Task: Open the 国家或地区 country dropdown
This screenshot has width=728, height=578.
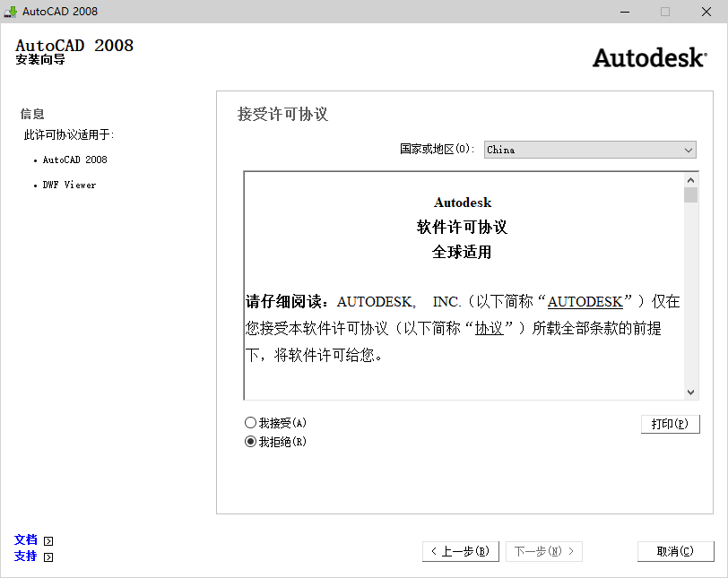Action: click(590, 150)
